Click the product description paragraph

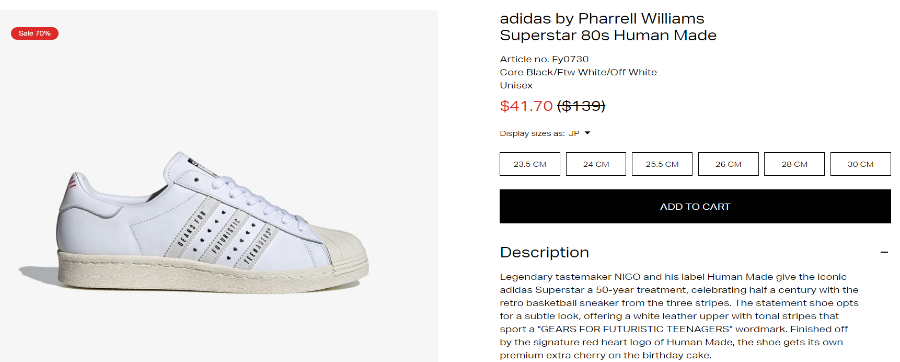coord(679,316)
